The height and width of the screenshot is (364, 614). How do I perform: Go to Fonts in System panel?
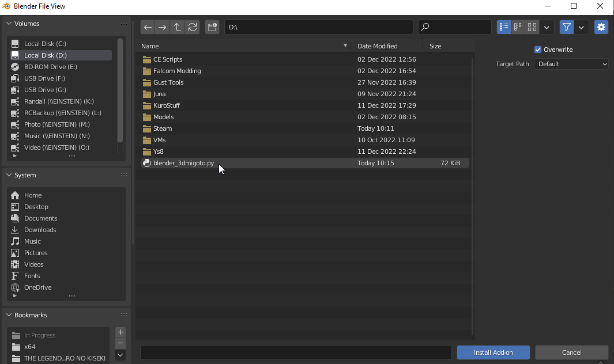coord(66,276)
